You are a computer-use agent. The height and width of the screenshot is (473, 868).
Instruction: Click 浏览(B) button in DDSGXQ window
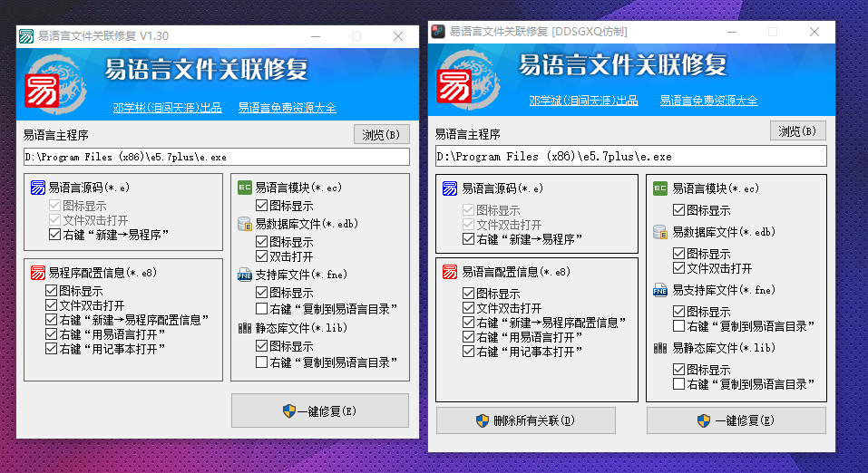click(797, 131)
